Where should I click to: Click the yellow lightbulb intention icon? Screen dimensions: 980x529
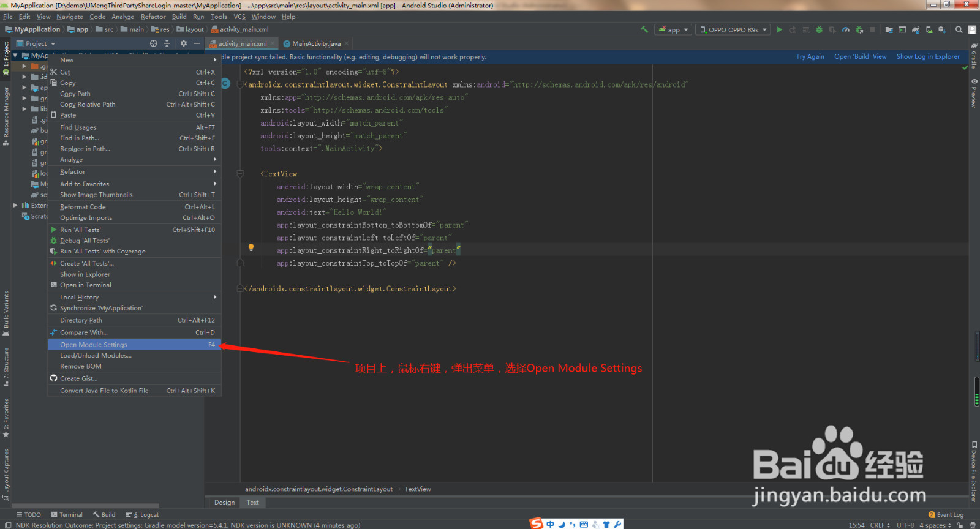coord(251,247)
